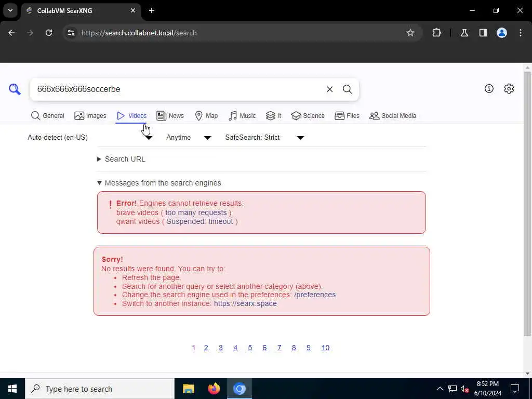The image size is (532, 399).
Task: Click the Chrome taskbar icon
Action: coord(239,389)
